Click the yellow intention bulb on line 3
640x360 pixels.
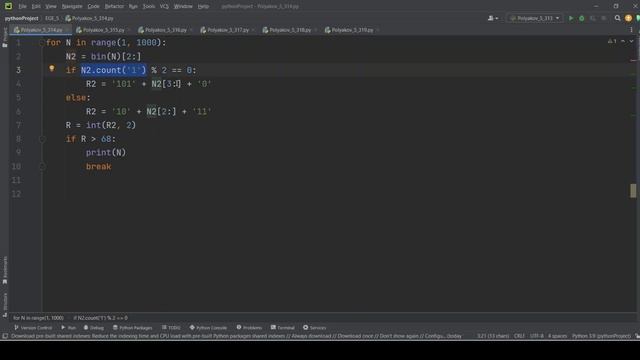click(x=52, y=69)
